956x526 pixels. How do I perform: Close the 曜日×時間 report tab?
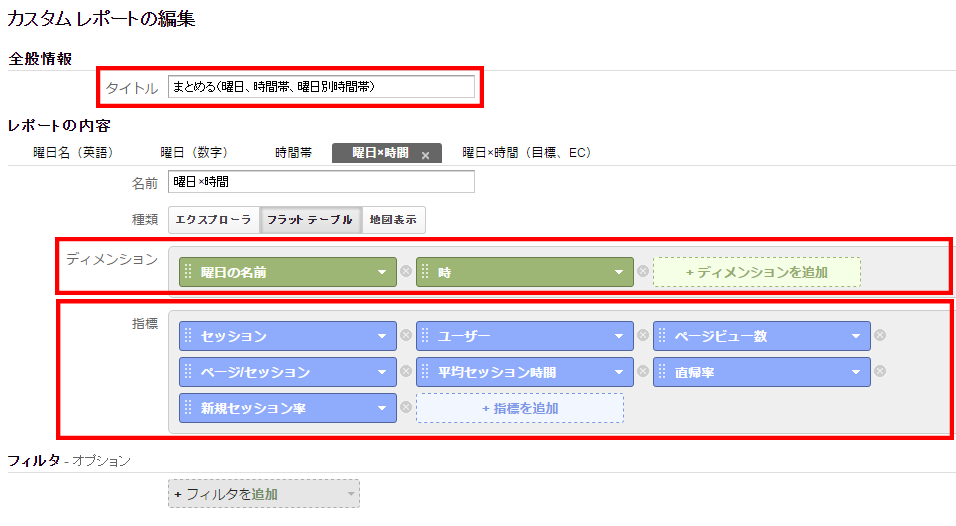[x=425, y=155]
